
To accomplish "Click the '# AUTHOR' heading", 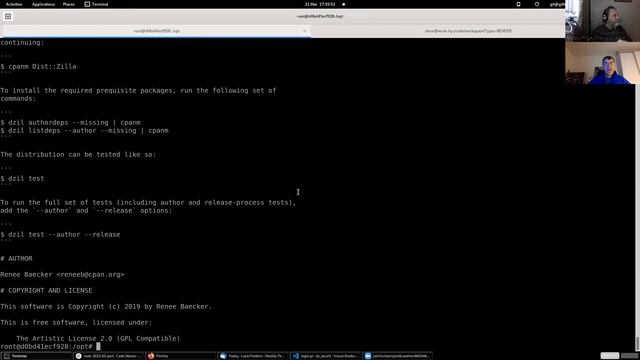I will tap(16, 258).
